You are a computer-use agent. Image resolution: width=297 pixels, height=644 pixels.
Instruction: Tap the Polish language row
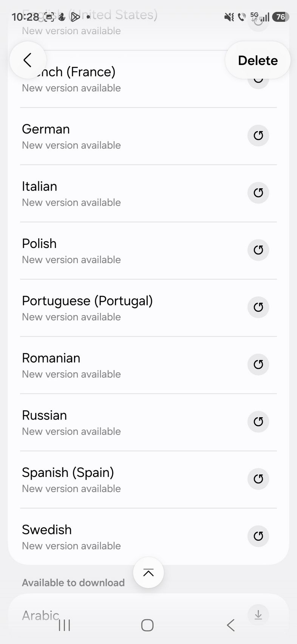point(113,251)
